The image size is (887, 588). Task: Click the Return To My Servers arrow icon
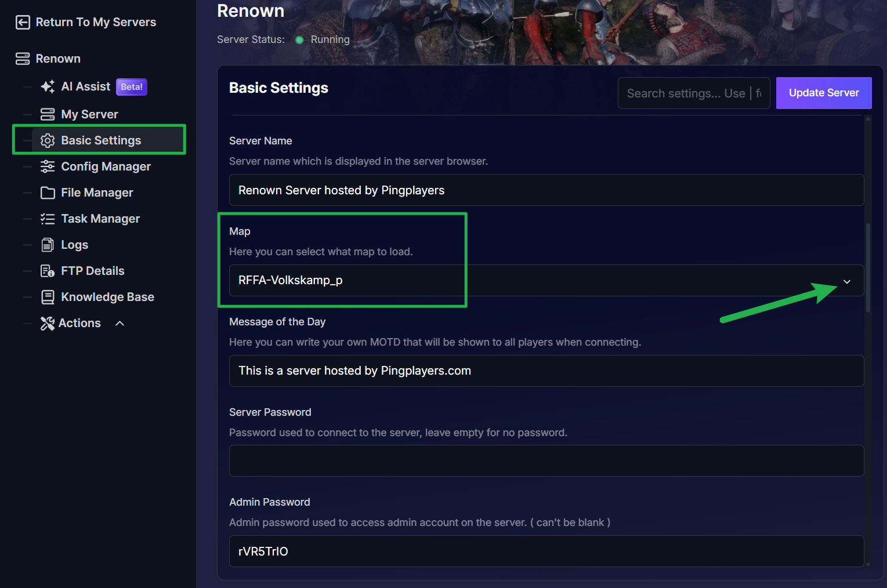pos(23,22)
